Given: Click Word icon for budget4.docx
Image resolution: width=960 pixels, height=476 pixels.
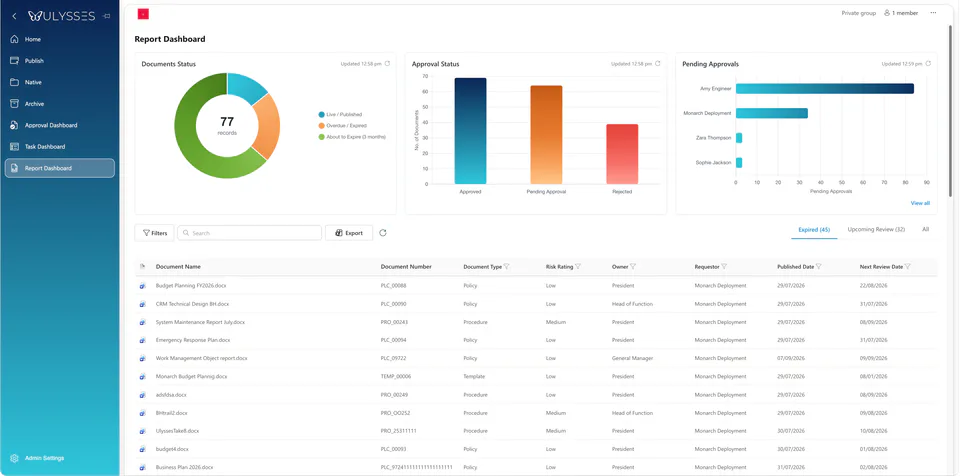Looking at the screenshot, I should 143,449.
